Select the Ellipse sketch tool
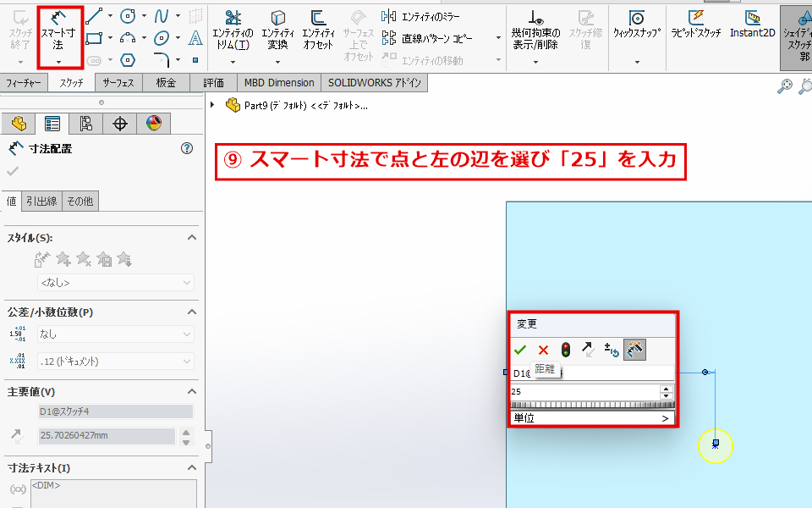Screen dimensions: 812x508 tap(162, 38)
